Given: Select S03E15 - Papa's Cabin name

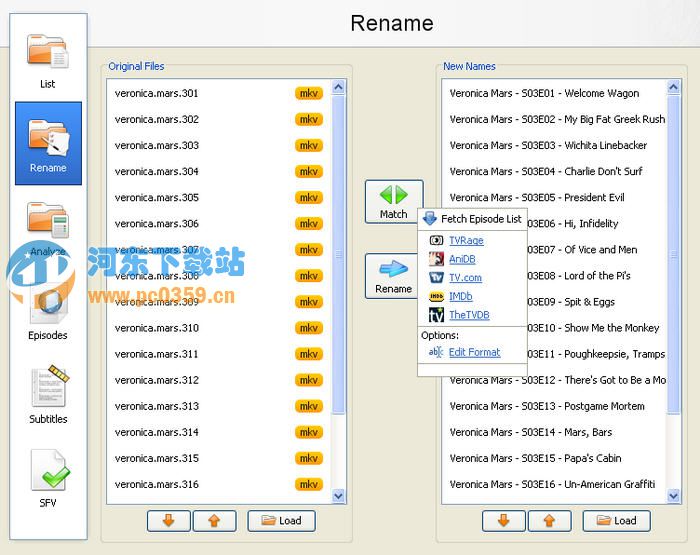Looking at the screenshot, I should coord(554,459).
